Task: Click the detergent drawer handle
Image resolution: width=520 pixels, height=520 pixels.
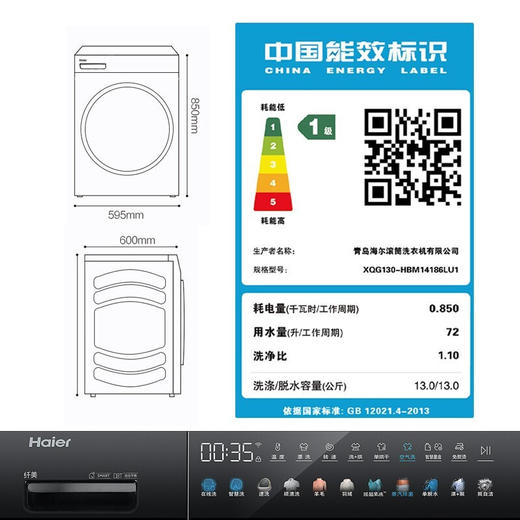Action: 82,487
